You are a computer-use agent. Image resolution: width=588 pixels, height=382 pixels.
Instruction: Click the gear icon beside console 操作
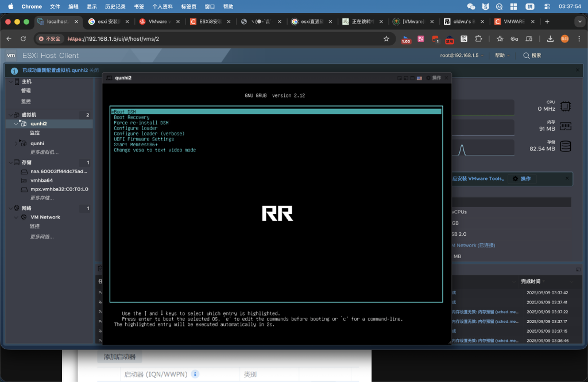427,78
